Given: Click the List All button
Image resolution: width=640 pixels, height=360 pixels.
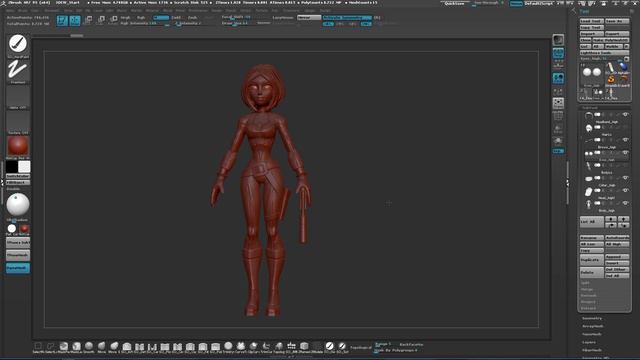Looking at the screenshot, I should pos(591,222).
